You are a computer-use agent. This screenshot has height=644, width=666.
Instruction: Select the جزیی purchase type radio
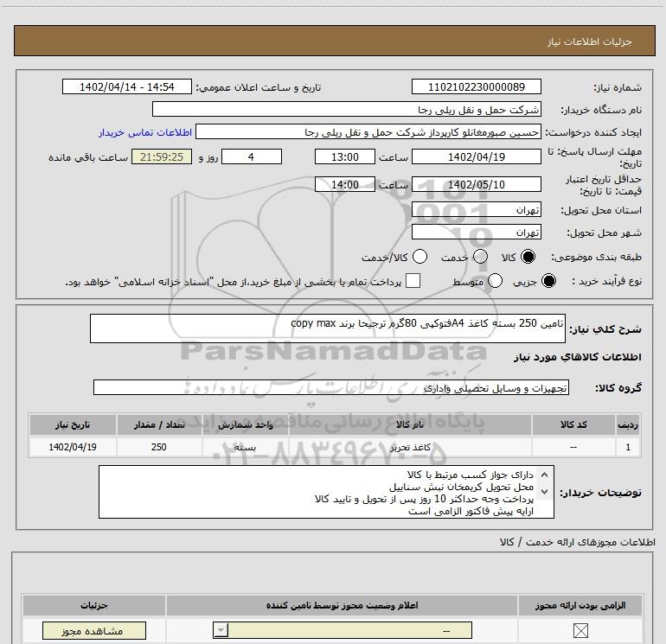click(548, 281)
